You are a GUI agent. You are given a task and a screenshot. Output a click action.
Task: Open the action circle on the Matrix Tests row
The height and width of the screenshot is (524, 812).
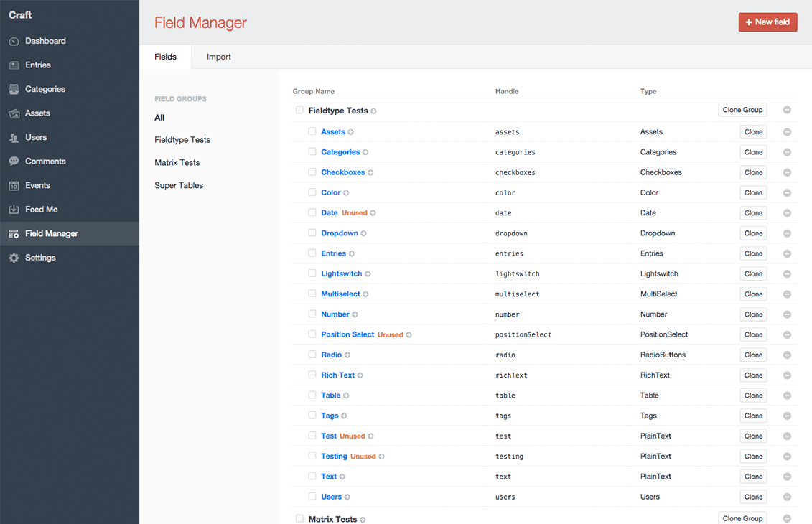click(787, 518)
